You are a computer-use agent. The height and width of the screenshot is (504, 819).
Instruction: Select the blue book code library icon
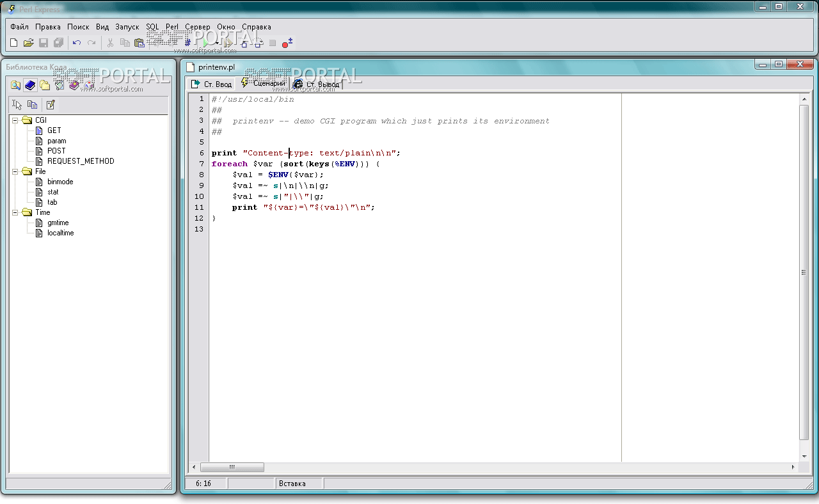[30, 85]
